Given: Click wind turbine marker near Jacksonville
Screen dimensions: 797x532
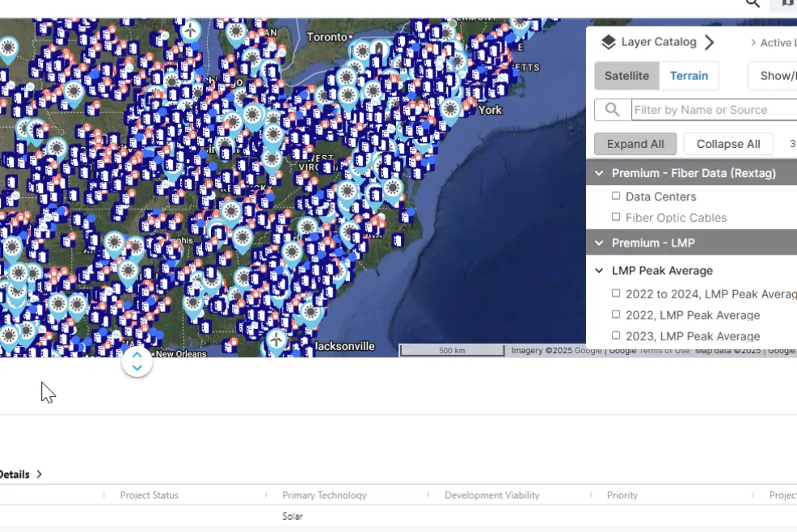Looking at the screenshot, I should (x=276, y=340).
